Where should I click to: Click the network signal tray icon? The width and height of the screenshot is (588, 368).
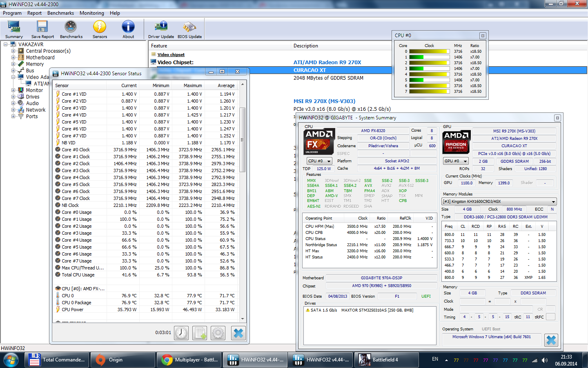click(535, 360)
